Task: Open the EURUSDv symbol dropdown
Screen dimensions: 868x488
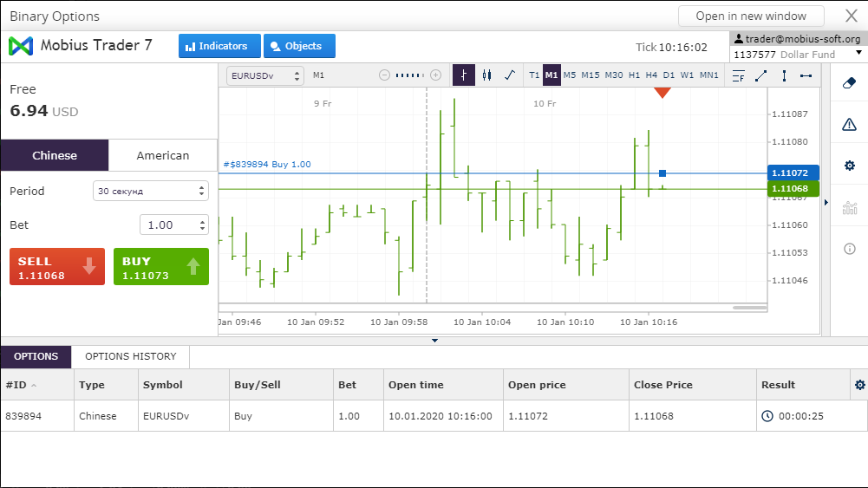Action: click(x=265, y=75)
